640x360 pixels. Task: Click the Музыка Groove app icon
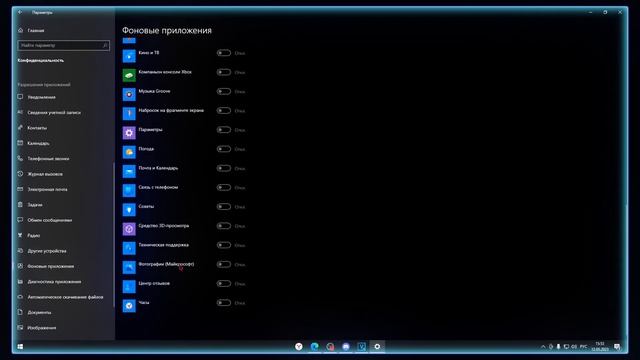click(129, 94)
